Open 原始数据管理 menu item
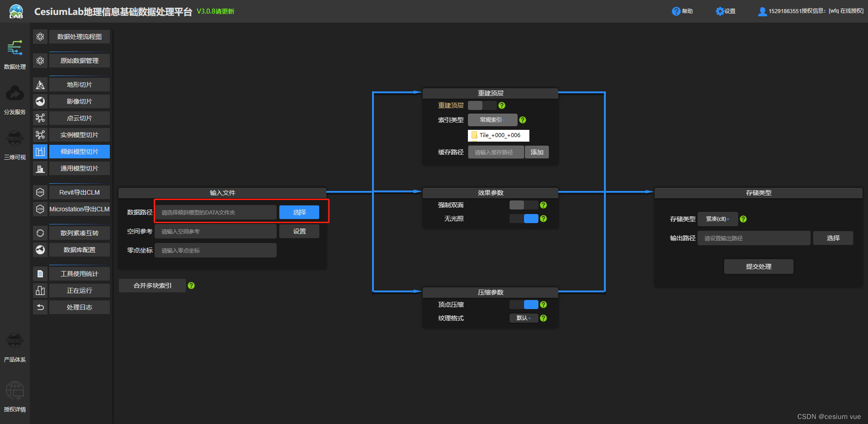Viewport: 868px width, 424px height. (80, 61)
